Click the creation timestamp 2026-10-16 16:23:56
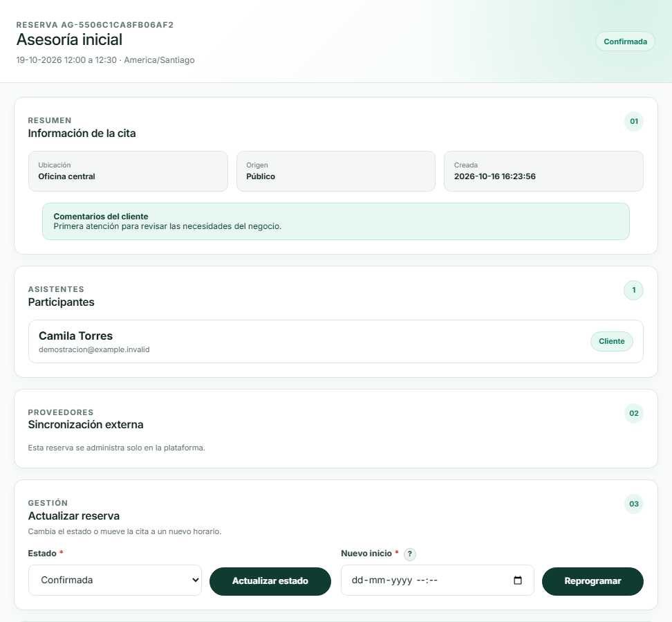672x622 pixels. (495, 176)
